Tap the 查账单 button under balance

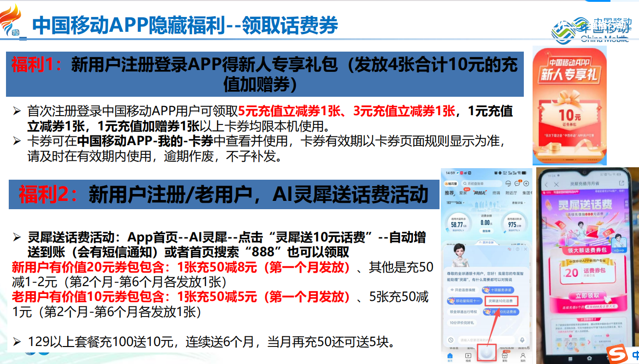[486, 231]
